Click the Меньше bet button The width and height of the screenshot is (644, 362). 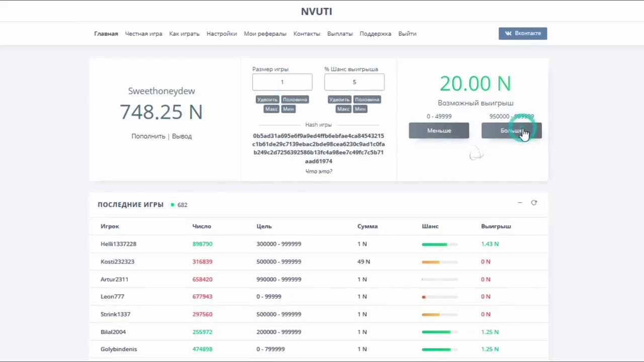click(439, 131)
